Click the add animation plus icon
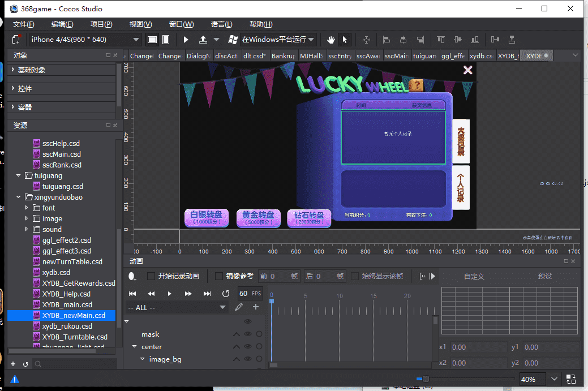588x391 pixels. 256,307
